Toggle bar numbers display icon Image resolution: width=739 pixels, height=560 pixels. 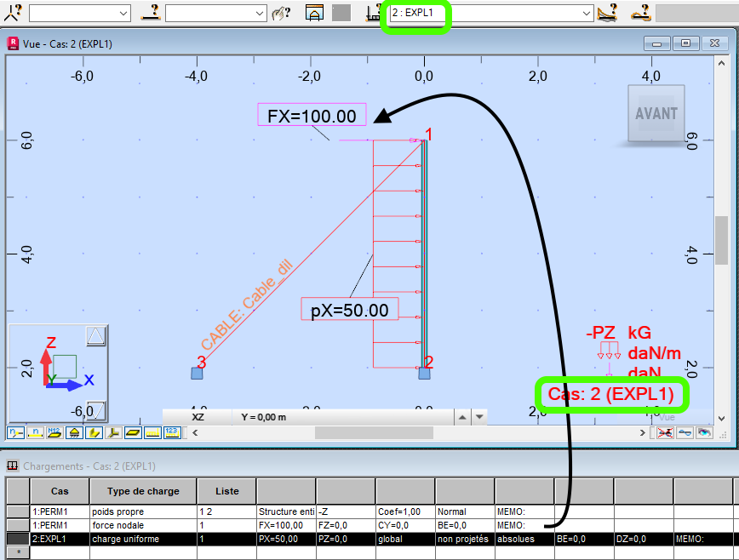click(x=35, y=433)
